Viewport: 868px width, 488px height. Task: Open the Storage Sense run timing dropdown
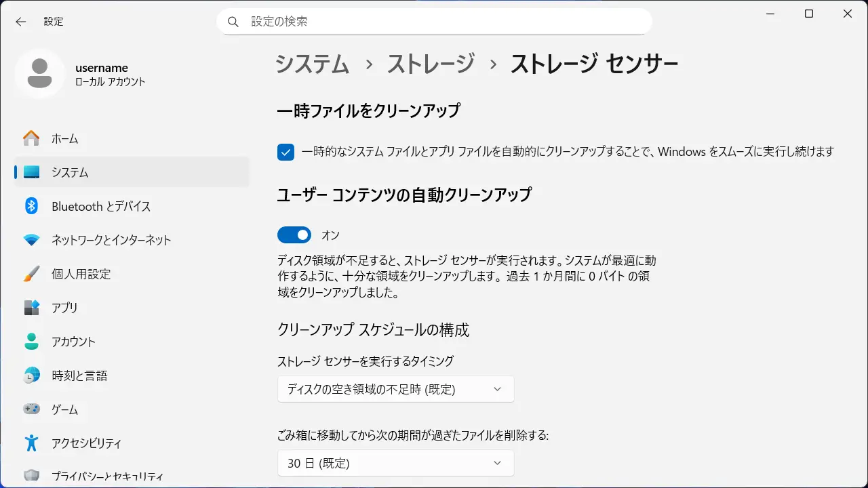coord(395,389)
